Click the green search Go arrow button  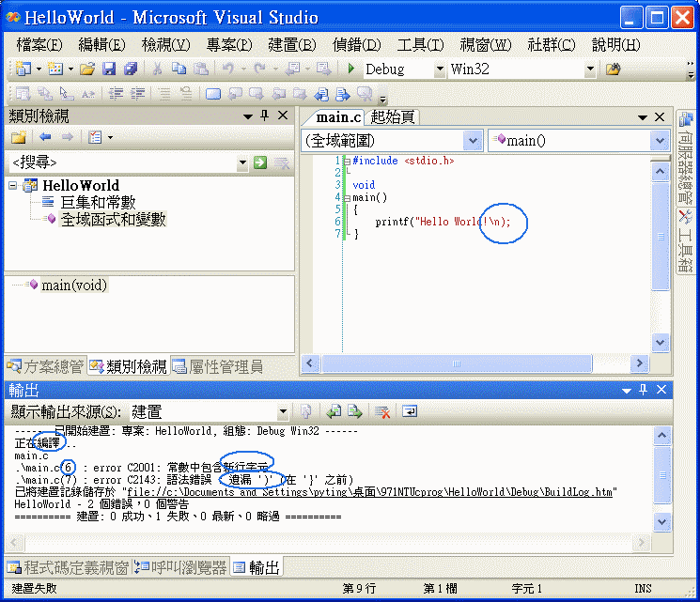click(260, 162)
